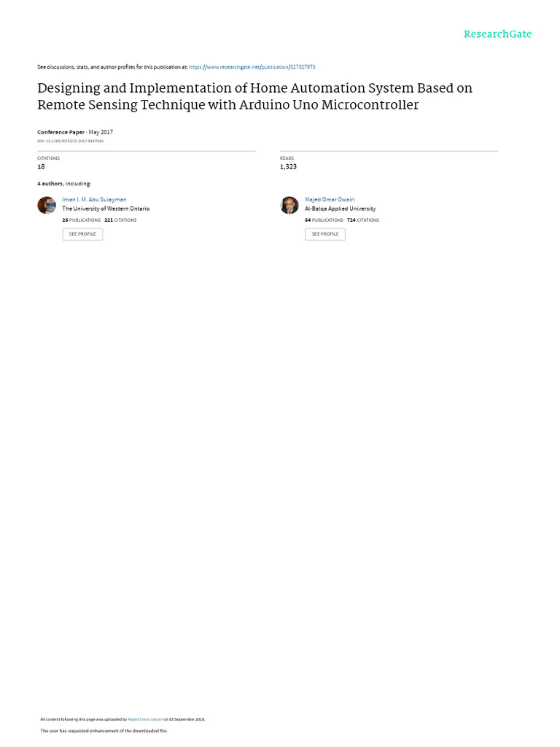Click Majed Omar Dwairi's profile photo

(x=289, y=206)
